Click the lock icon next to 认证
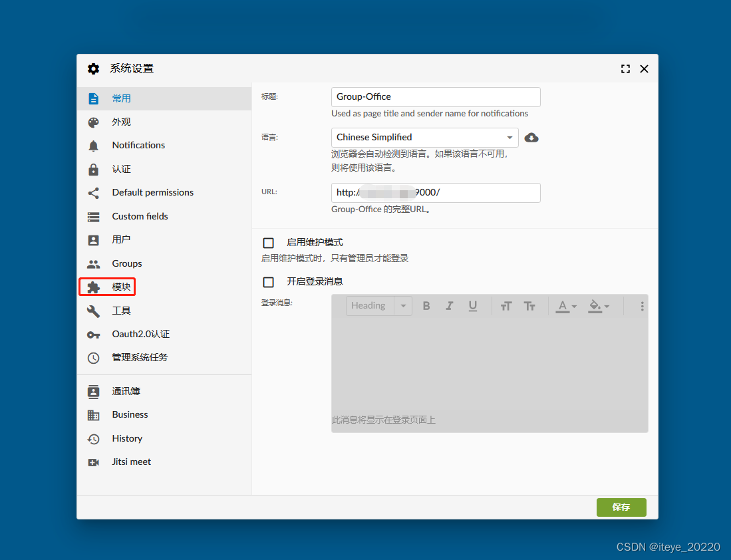Image resolution: width=731 pixels, height=560 pixels. tap(93, 169)
